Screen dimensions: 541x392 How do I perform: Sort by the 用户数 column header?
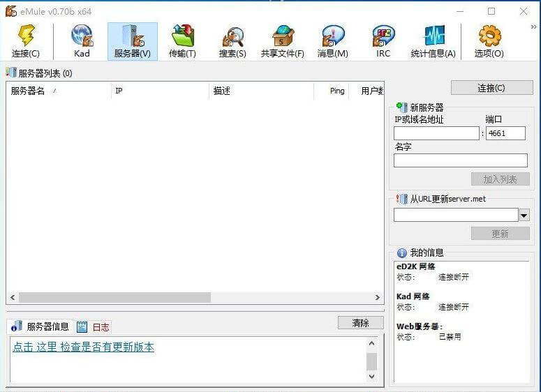366,91
